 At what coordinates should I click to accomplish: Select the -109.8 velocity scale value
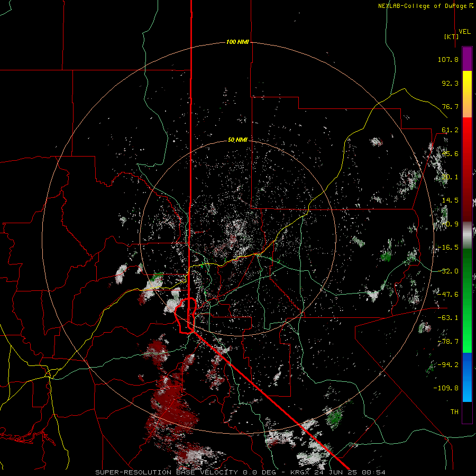446,388
